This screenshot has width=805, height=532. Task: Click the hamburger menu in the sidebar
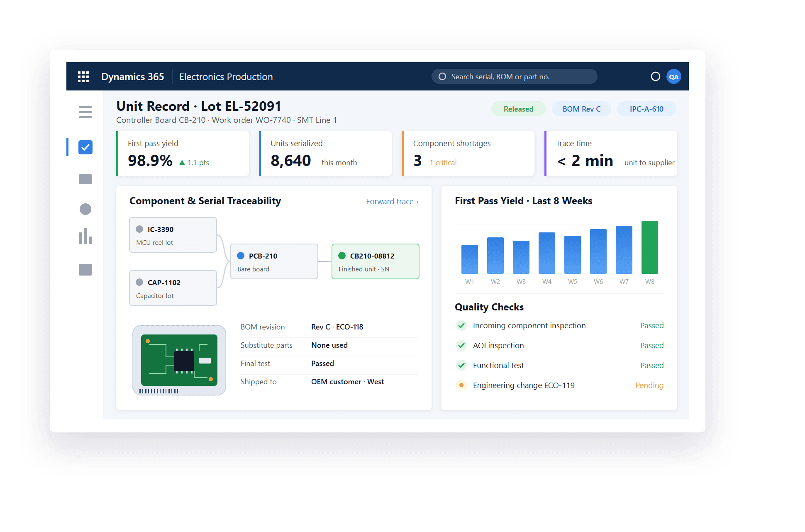pos(85,112)
